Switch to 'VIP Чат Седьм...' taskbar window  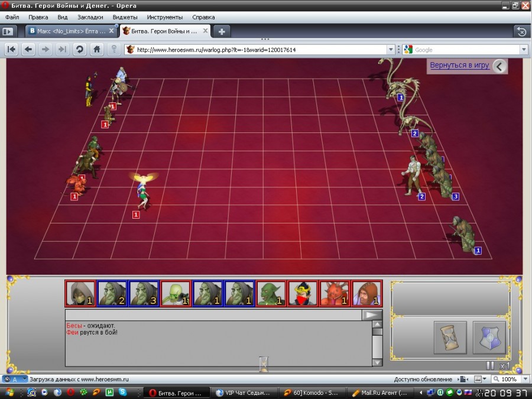(244, 393)
